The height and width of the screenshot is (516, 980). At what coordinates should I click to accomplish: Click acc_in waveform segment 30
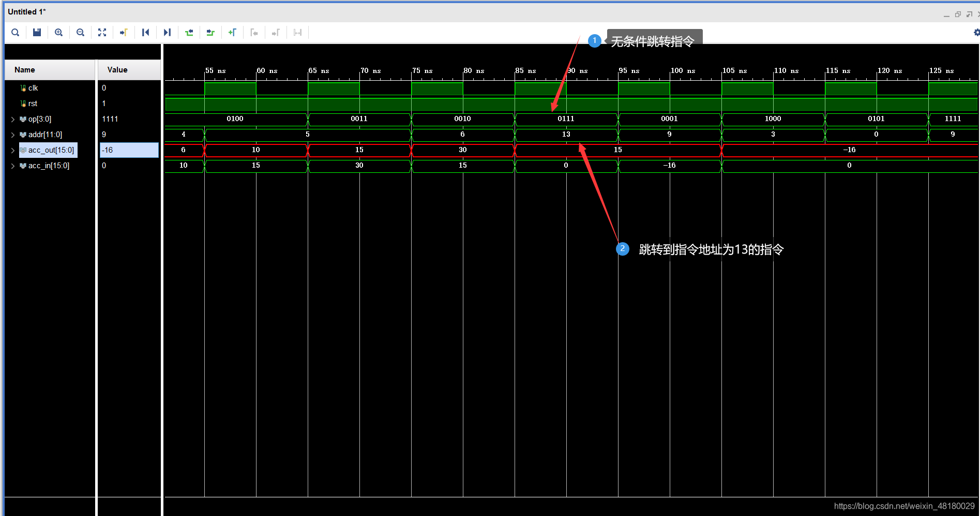pos(359,166)
